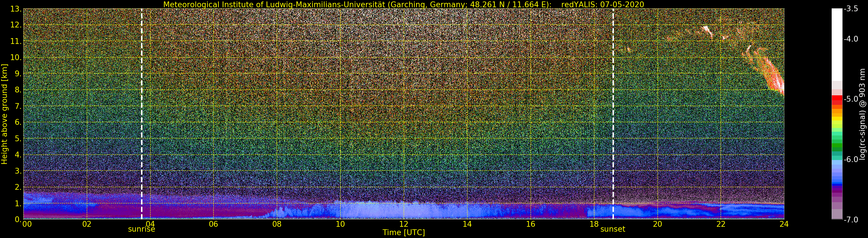Click the white top section of the colorbar
Image resolution: width=868 pixels, height=238 pixels.
pos(837,44)
